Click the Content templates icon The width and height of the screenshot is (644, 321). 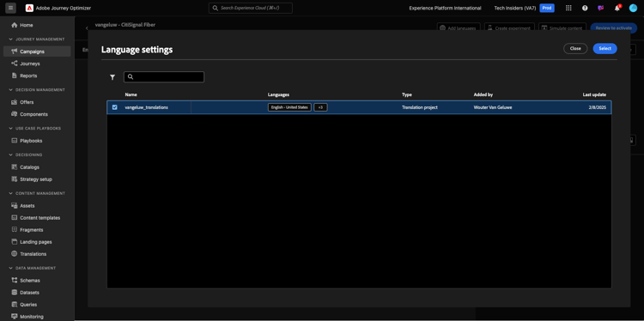(x=15, y=218)
